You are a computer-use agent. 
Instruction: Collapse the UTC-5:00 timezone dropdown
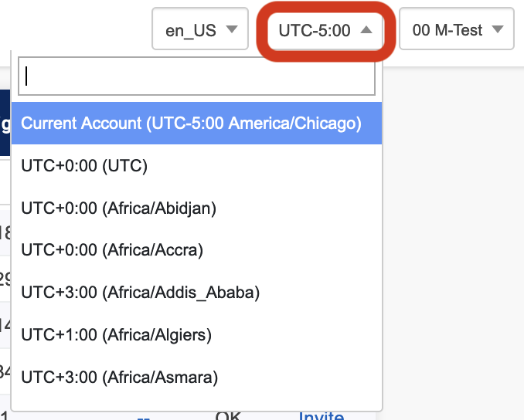point(326,30)
